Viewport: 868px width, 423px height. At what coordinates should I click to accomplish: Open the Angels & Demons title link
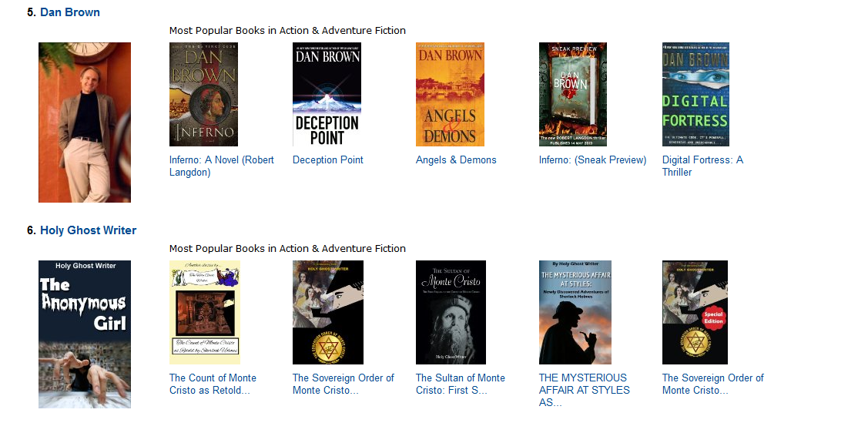[x=456, y=160]
